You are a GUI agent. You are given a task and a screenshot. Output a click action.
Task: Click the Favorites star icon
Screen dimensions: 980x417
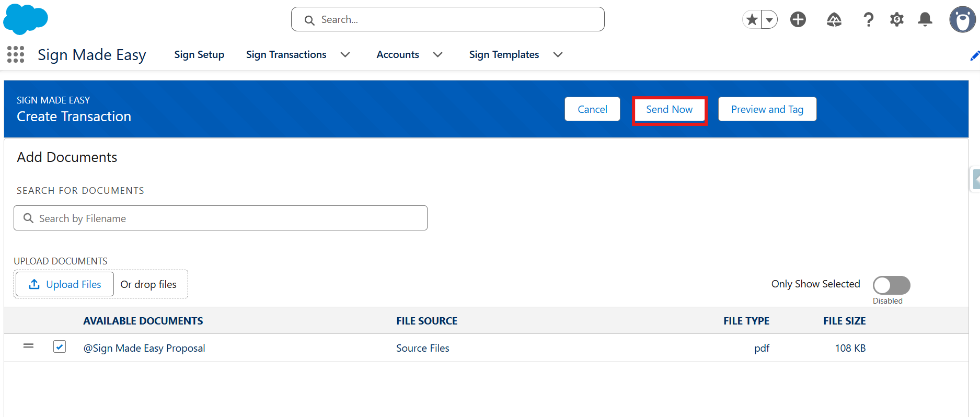752,20
